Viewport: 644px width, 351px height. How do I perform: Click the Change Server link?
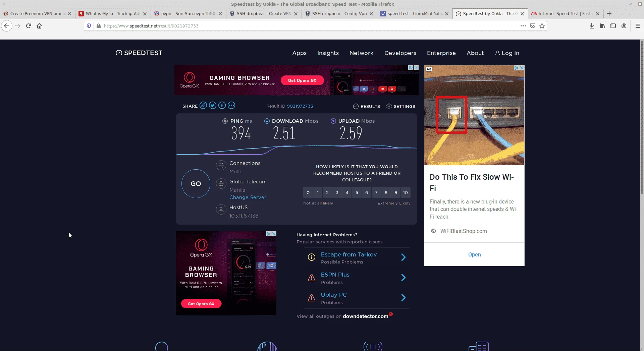[248, 197]
